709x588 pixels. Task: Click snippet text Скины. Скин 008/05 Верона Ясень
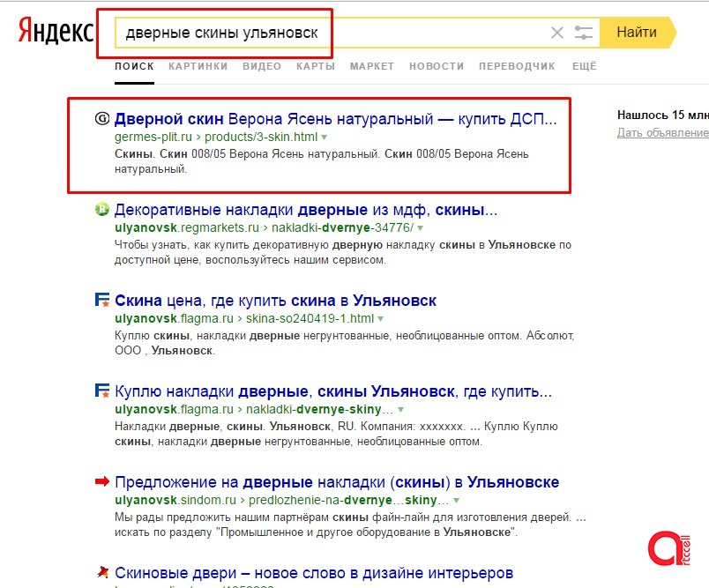[x=322, y=161]
